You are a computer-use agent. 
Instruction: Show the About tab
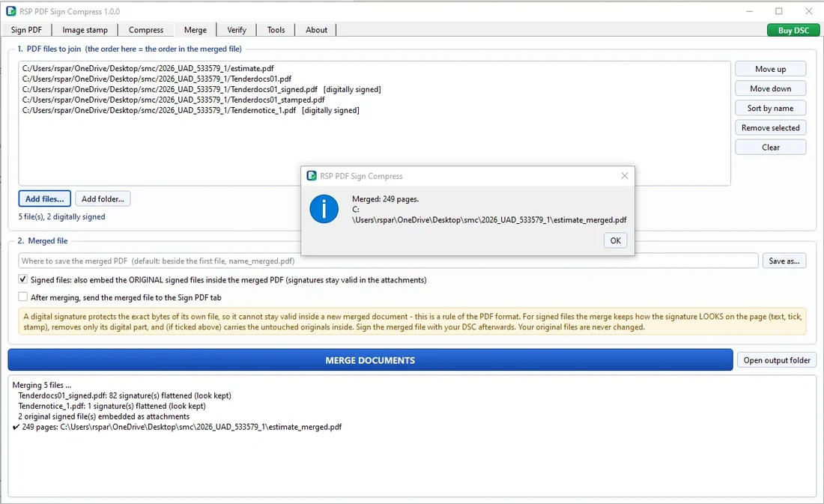[x=316, y=30]
